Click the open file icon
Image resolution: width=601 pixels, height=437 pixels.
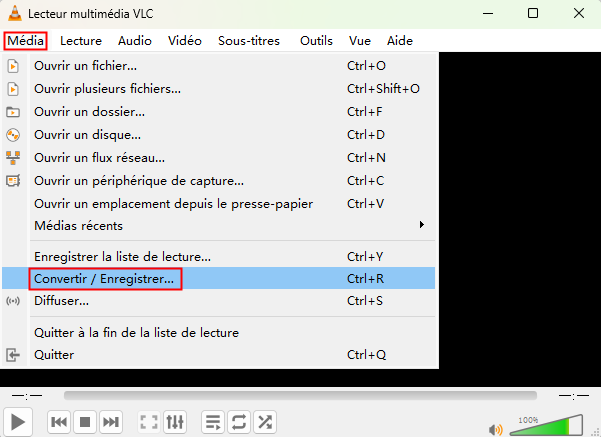[x=13, y=66]
